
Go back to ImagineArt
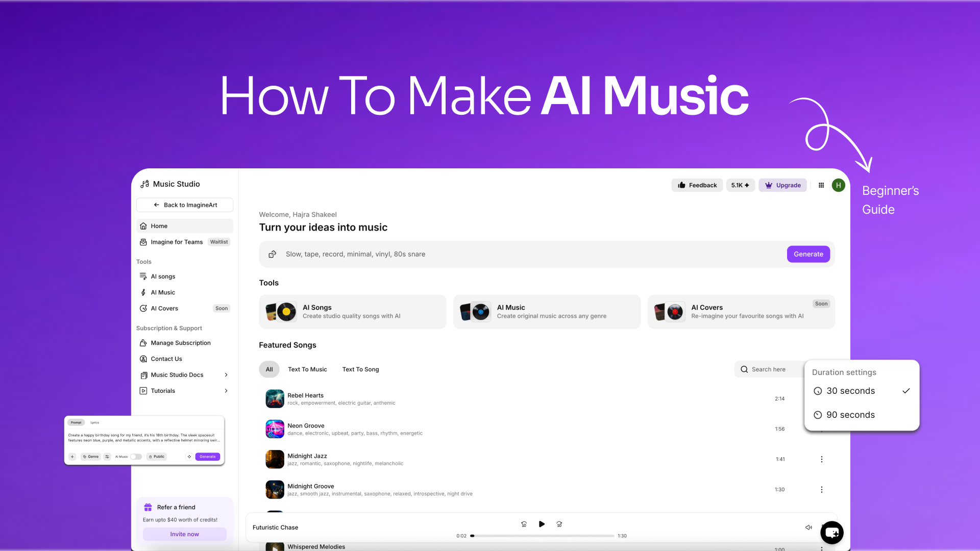click(185, 205)
